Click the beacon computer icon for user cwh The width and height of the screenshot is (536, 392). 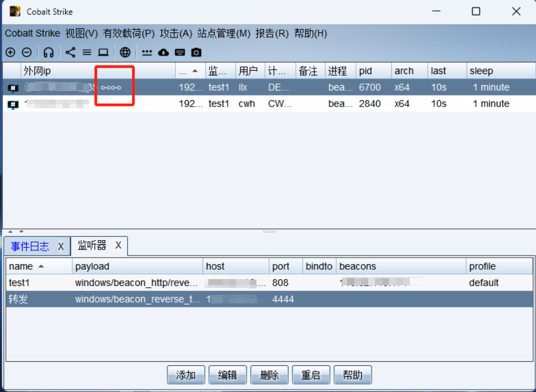(x=13, y=105)
